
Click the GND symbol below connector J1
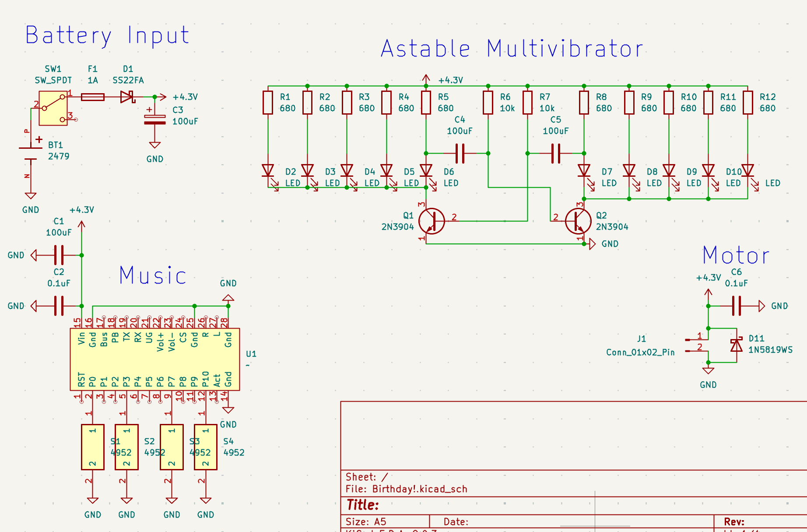tap(708, 371)
